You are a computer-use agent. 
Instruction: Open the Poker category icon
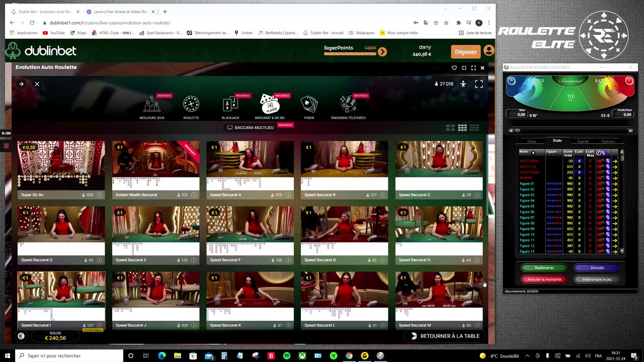[x=309, y=104]
